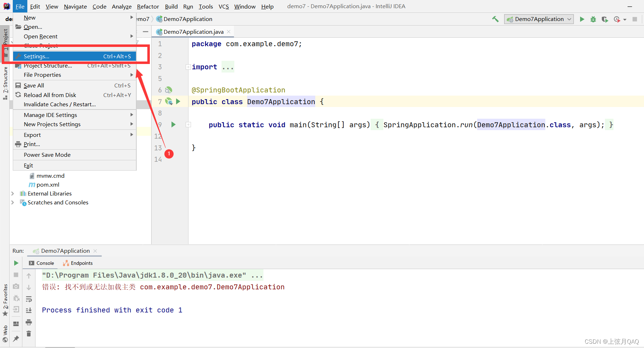The height and width of the screenshot is (348, 644).
Task: Click the attach debugger icon in Run panel
Action: tap(16, 298)
